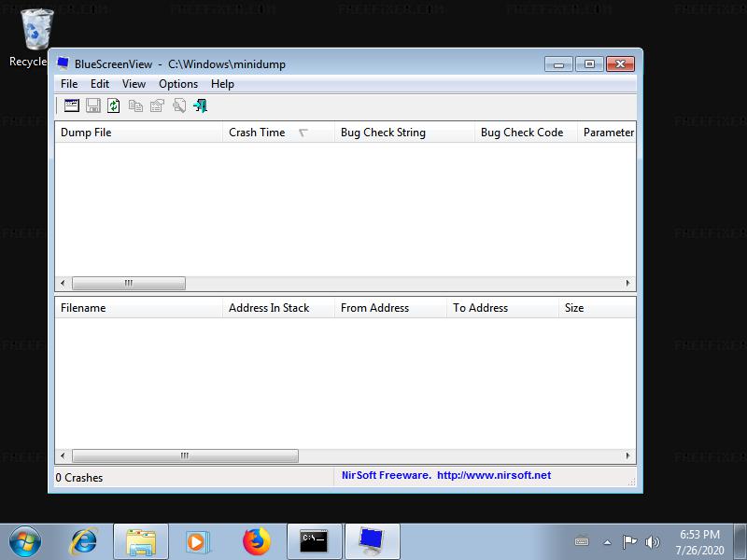Open the Recycle Bin desktop icon
This screenshot has width=747, height=560.
[x=36, y=38]
